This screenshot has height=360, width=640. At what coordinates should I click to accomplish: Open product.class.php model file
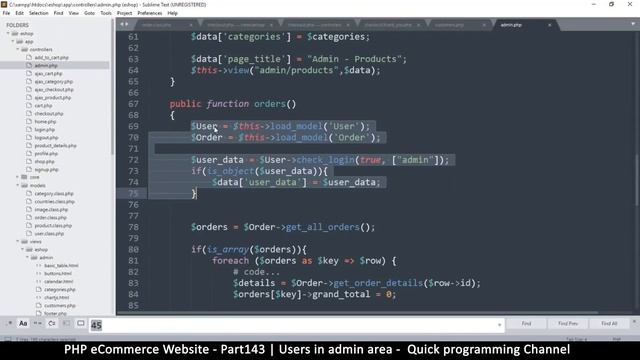tap(53, 225)
